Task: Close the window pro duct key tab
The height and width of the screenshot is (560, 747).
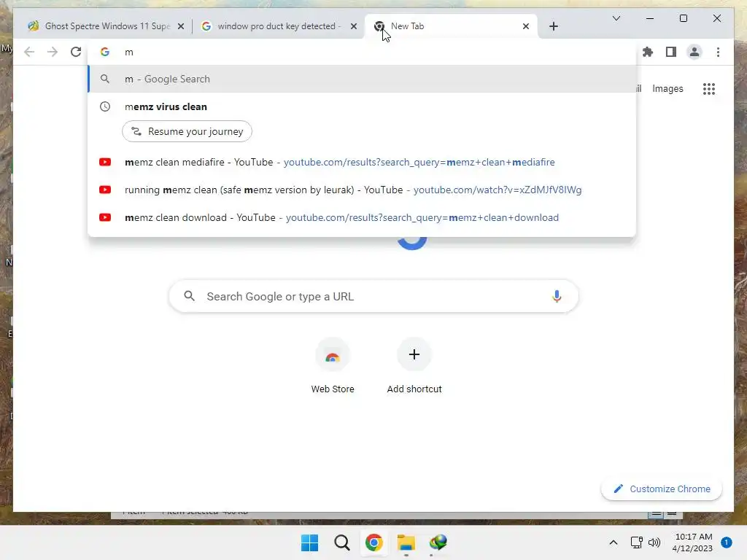Action: (x=354, y=26)
